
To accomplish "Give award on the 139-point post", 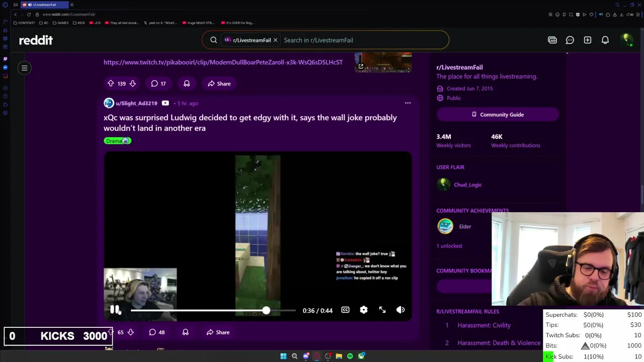I will point(187,83).
